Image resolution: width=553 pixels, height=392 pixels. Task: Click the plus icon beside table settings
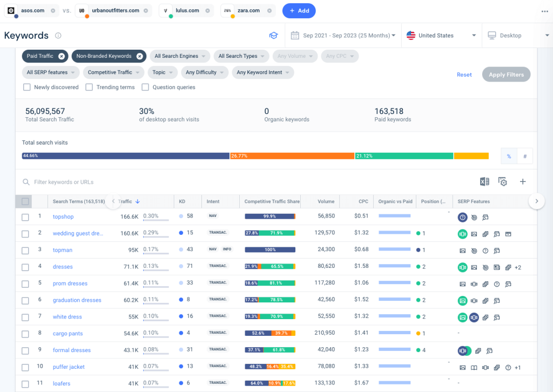522,181
